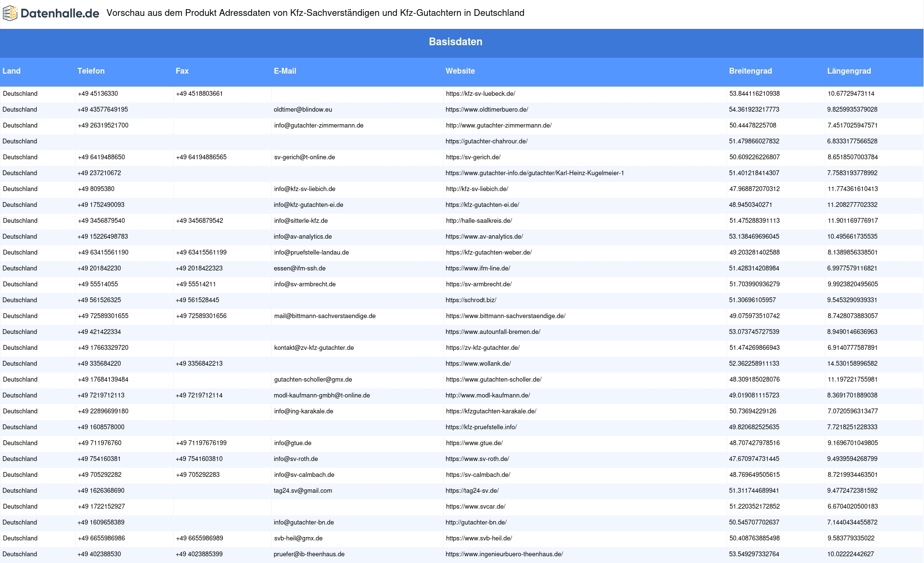The image size is (924, 563).
Task: Click email info@sv-armbrecht.de
Action: (x=305, y=284)
